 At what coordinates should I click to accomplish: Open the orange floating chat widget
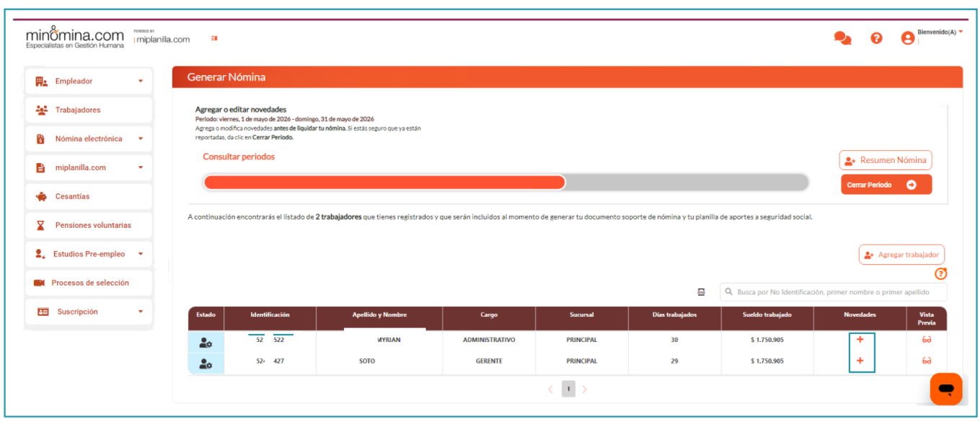946,390
